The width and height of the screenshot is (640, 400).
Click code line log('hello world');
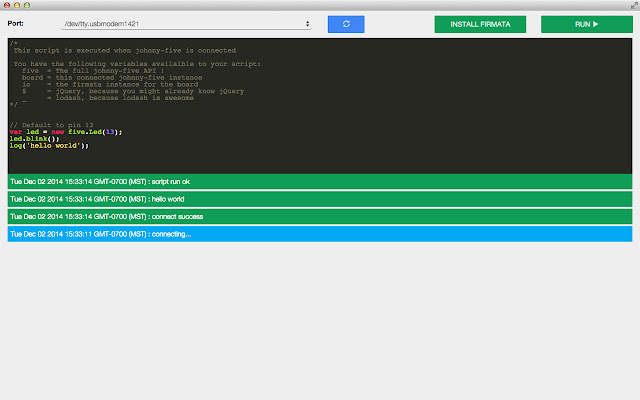pos(49,146)
